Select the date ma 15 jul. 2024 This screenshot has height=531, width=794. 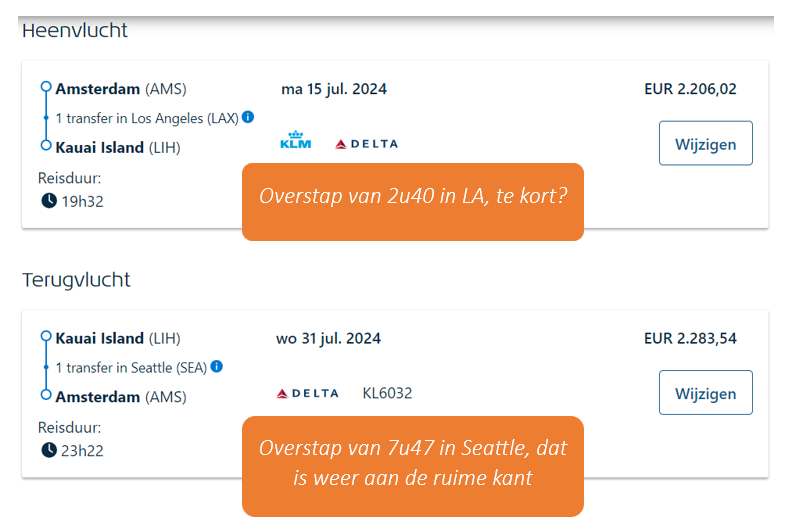(x=334, y=89)
